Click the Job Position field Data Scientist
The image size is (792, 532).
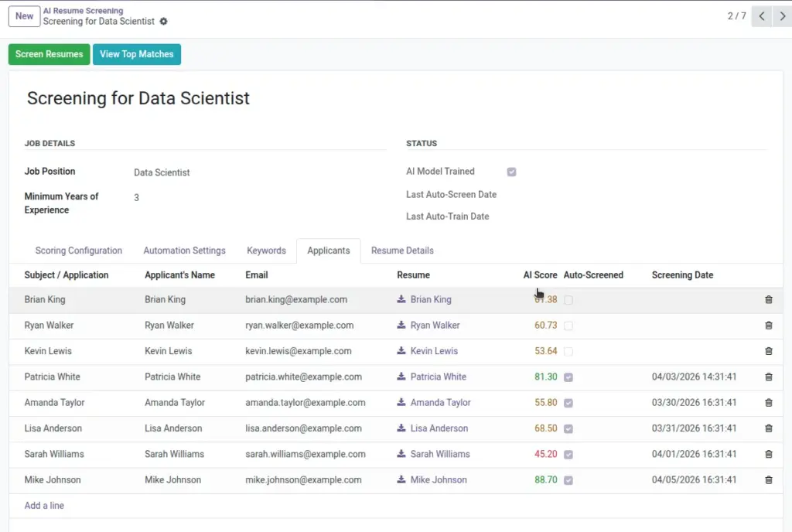pos(162,172)
